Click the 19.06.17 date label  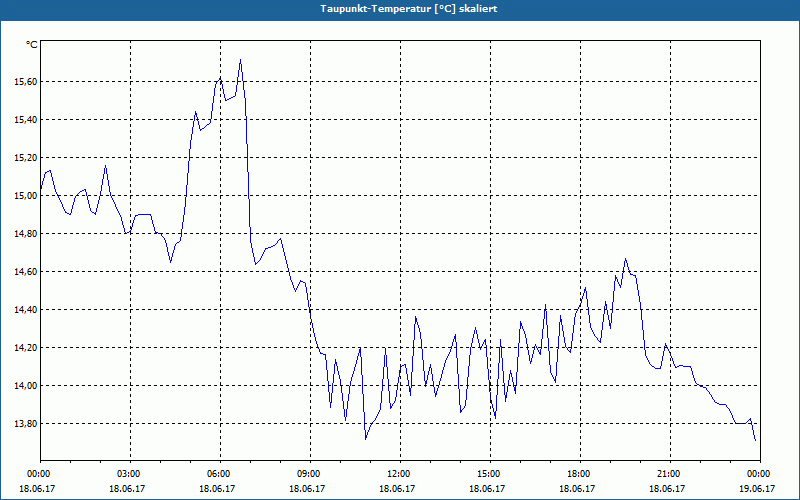(x=757, y=489)
